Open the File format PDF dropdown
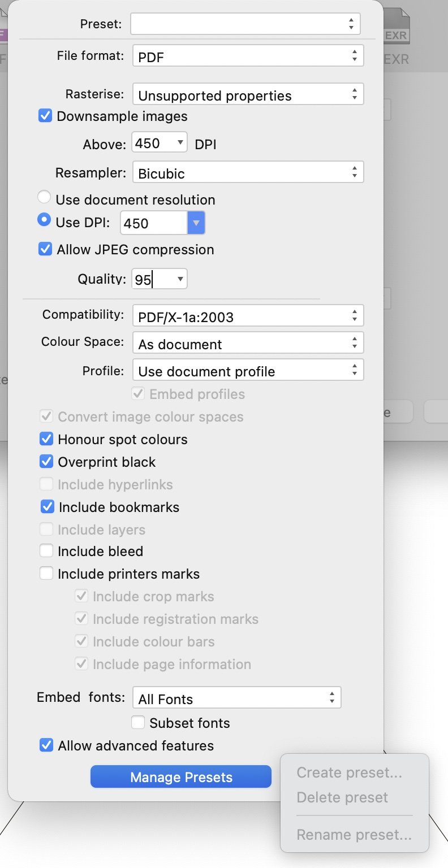 [x=248, y=56]
